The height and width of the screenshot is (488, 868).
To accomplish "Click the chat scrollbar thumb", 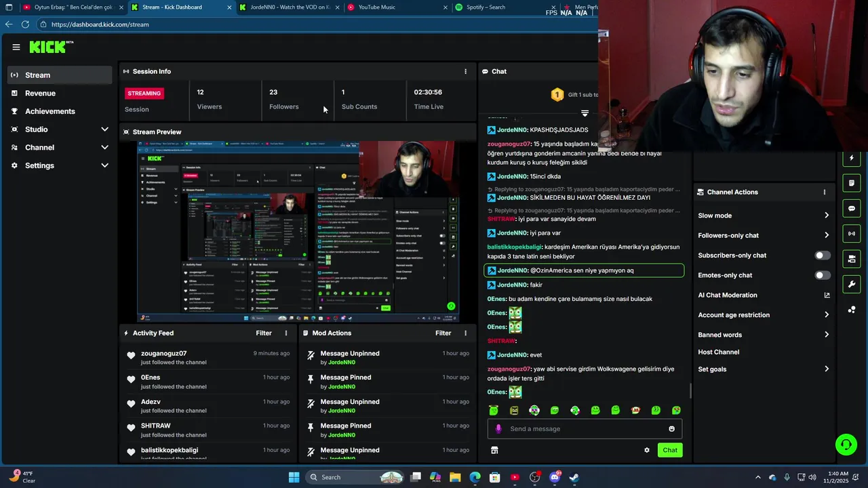I will pos(691,390).
